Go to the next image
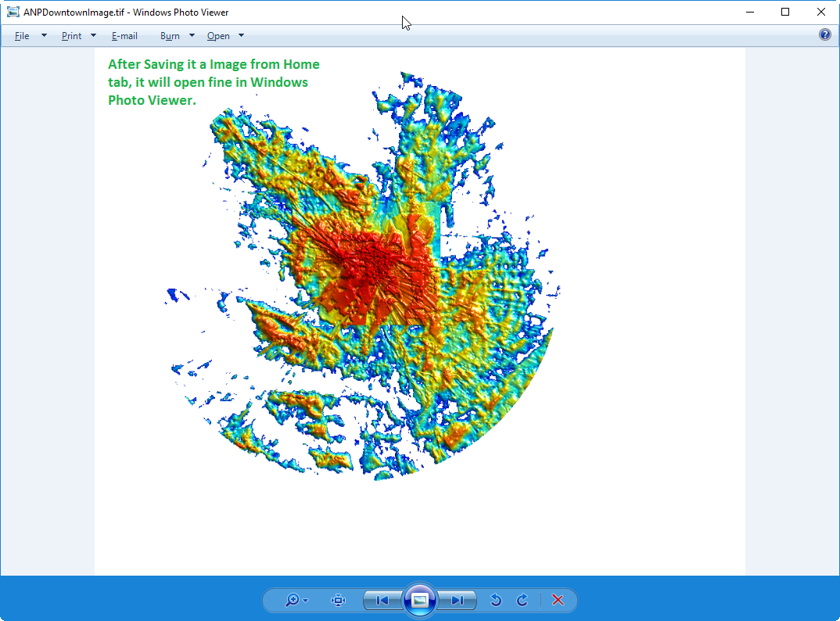 pos(458,600)
